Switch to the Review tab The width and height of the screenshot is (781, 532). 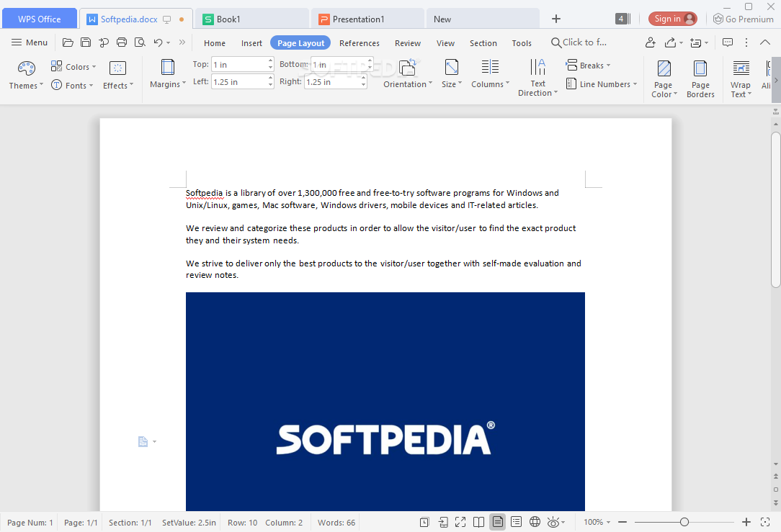(408, 43)
